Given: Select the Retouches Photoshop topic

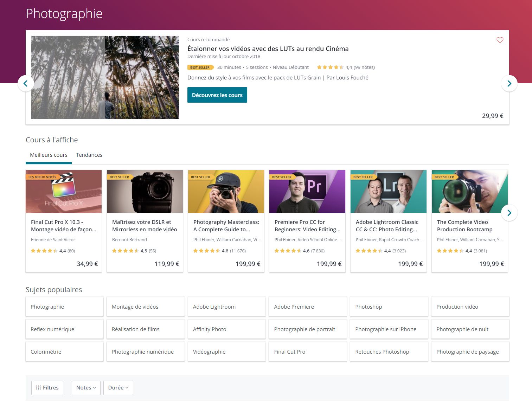Looking at the screenshot, I should coord(389,352).
